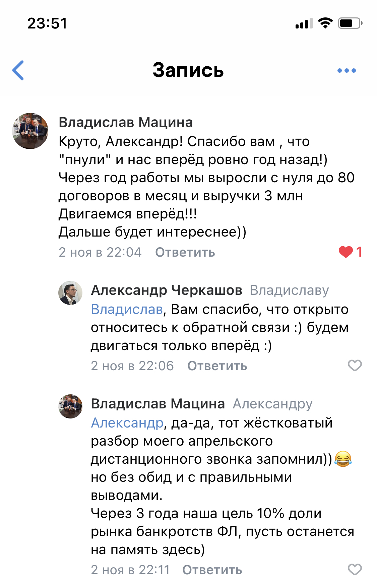Open author name Владислав Мацина in first comment

click(126, 122)
